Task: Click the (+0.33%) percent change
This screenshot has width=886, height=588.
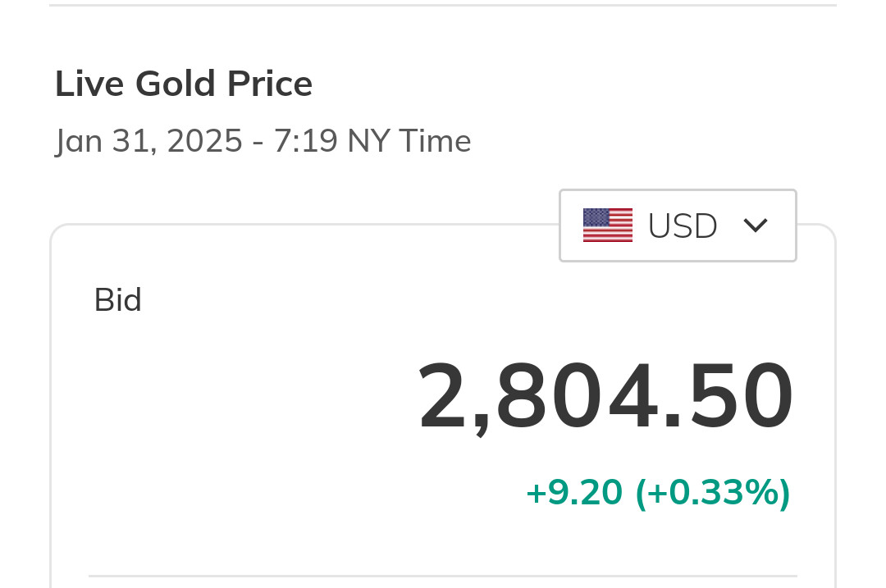Action: [x=713, y=492]
